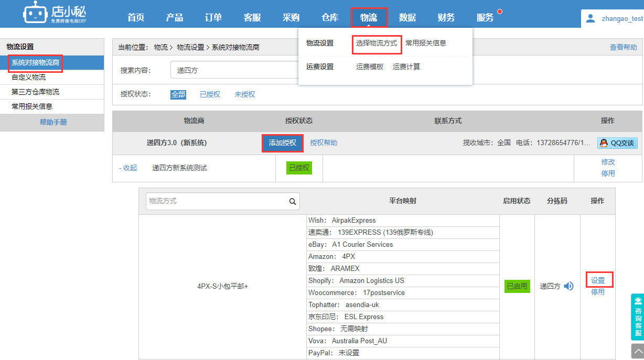Screen dimensions: 644x360
Task: Click the 京东印尼: ESL Express row
Action: 403,317
